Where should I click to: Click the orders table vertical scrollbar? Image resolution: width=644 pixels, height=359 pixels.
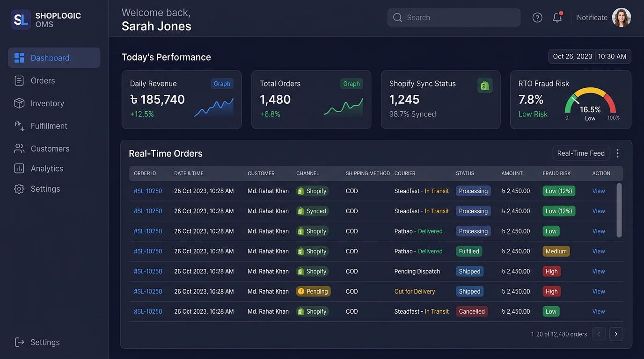(619, 210)
